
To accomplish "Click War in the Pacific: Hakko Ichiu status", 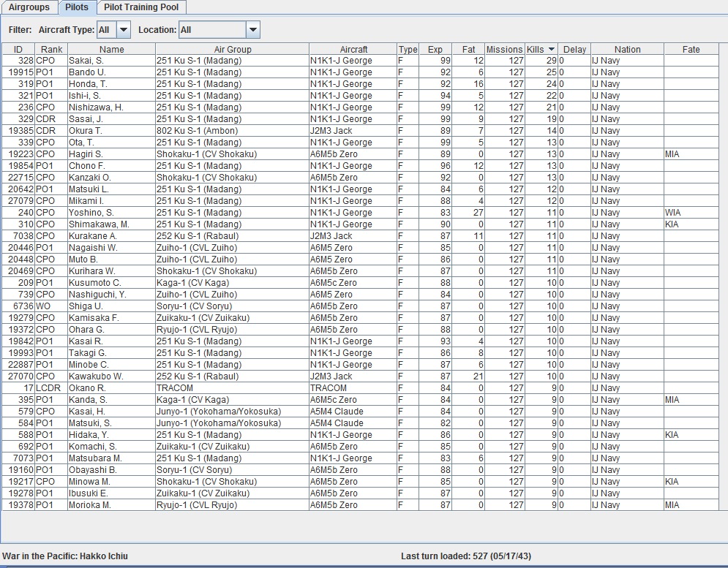I will tap(65, 556).
